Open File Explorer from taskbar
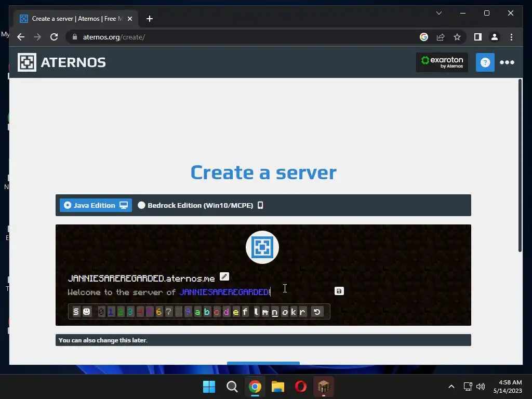Viewport: 532px width, 399px height. (277, 387)
